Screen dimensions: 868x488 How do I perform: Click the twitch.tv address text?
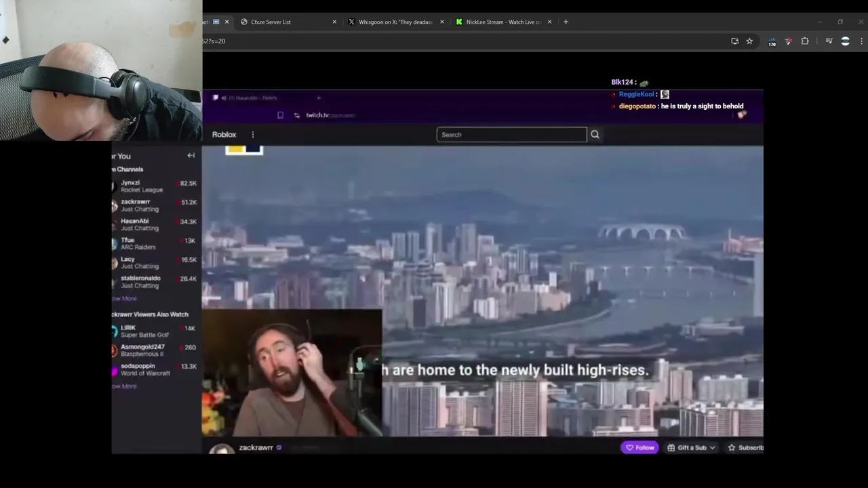click(330, 115)
